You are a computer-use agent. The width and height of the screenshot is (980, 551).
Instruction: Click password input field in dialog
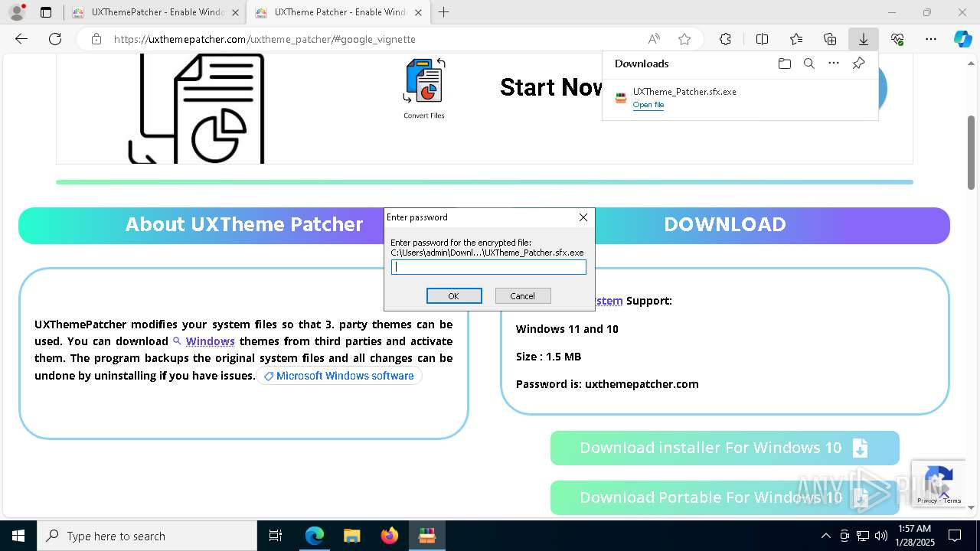pyautogui.click(x=488, y=267)
